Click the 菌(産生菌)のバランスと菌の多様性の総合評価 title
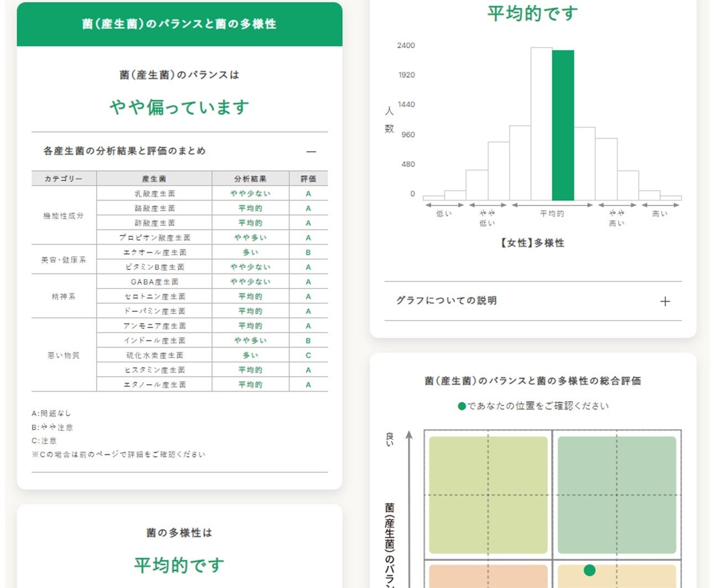 pyautogui.click(x=533, y=381)
